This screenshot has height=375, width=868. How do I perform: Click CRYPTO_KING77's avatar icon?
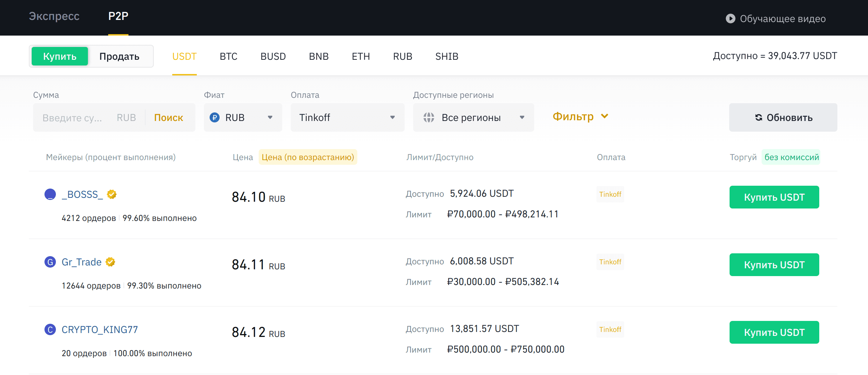50,329
